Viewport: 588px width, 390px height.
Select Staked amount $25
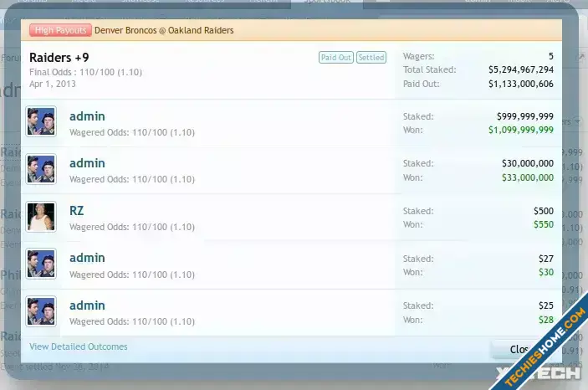pyautogui.click(x=546, y=305)
